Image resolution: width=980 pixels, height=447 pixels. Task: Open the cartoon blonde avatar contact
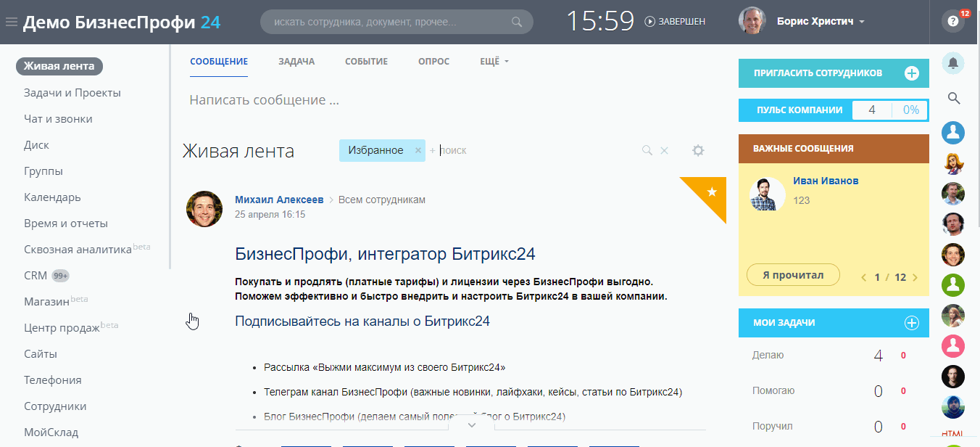pos(953,163)
